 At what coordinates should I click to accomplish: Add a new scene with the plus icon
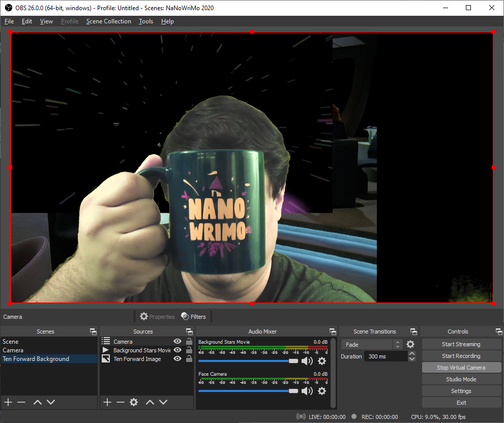tap(8, 402)
